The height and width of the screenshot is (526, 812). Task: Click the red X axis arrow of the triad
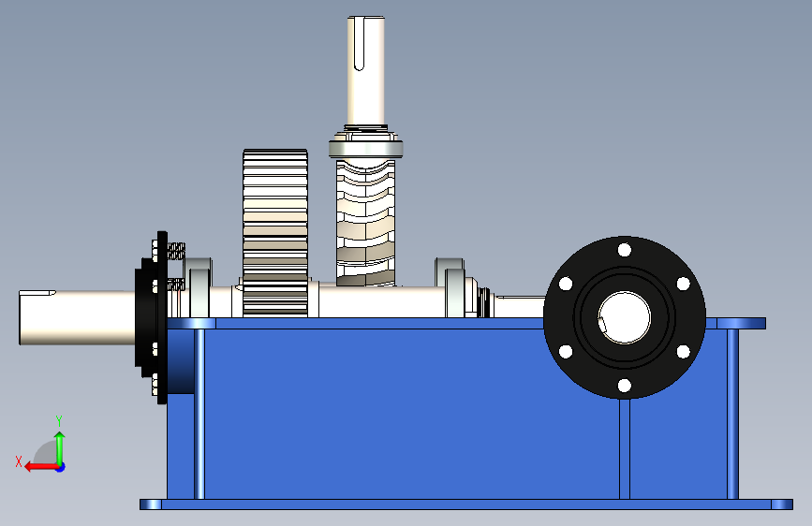40,467
